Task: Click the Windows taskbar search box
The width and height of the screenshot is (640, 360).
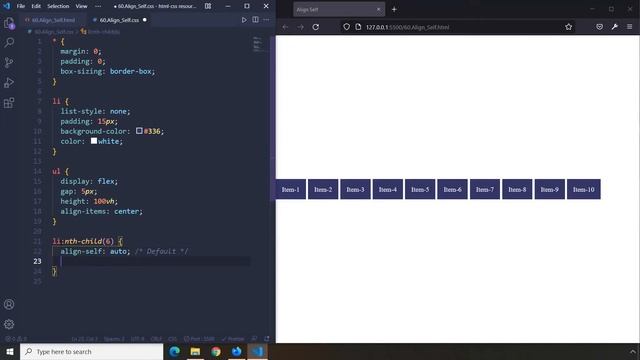Action: pyautogui.click(x=91, y=351)
